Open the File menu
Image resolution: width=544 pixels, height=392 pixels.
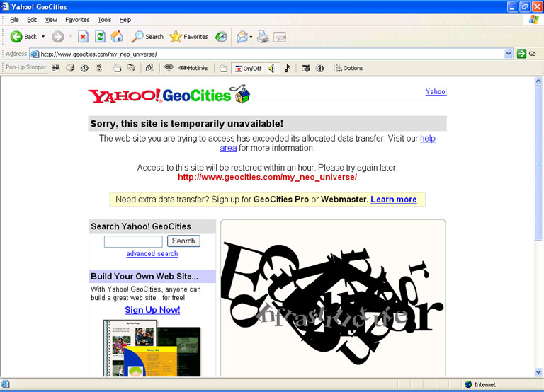[14, 20]
